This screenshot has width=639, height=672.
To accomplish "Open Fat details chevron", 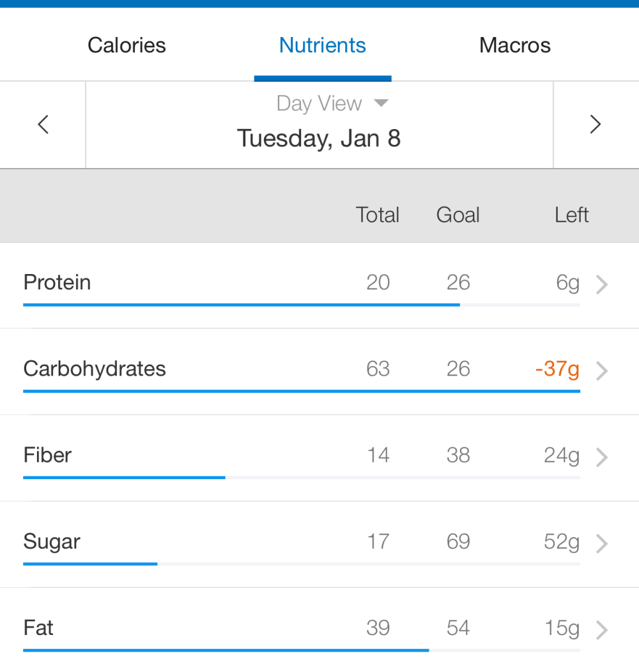I will point(601,630).
